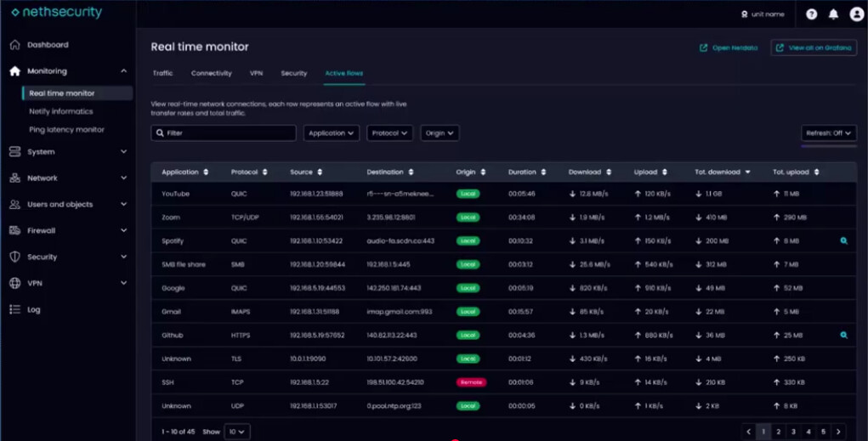The width and height of the screenshot is (868, 441).
Task: Click magnifier icon on the Github row
Action: tap(843, 336)
